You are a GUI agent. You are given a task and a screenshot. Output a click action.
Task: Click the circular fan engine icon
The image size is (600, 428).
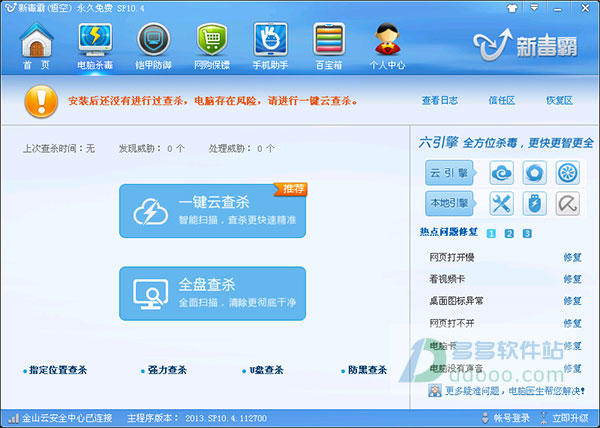point(568,173)
